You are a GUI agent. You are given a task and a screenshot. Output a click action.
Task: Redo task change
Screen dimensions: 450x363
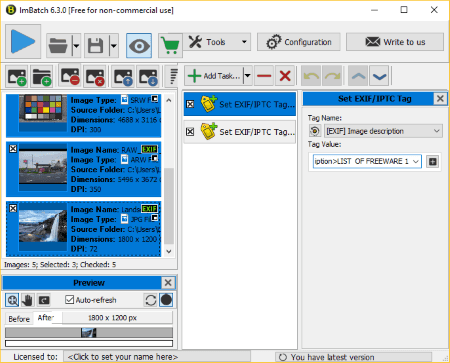click(332, 76)
